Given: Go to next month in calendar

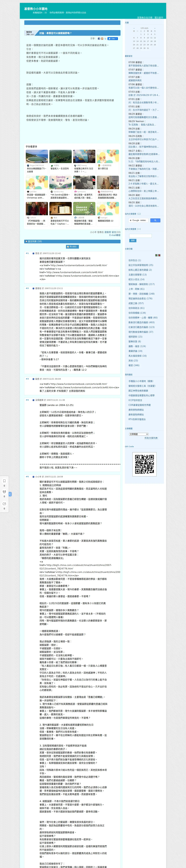Looking at the screenshot, I should point(155,28).
